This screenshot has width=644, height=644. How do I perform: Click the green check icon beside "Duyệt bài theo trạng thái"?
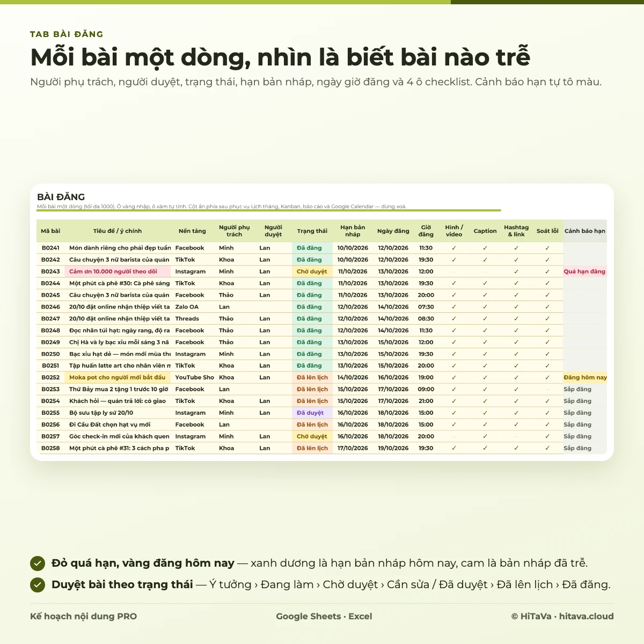tap(38, 585)
